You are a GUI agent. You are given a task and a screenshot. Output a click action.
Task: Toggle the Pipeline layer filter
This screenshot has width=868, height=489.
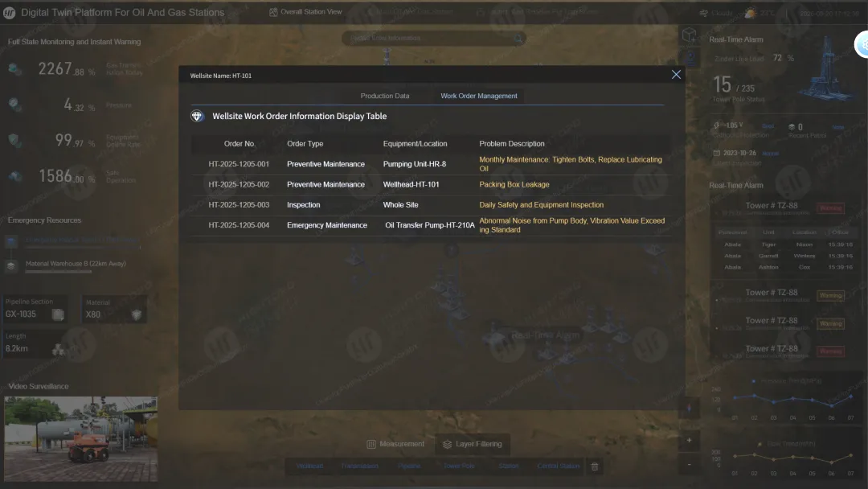coord(409,466)
